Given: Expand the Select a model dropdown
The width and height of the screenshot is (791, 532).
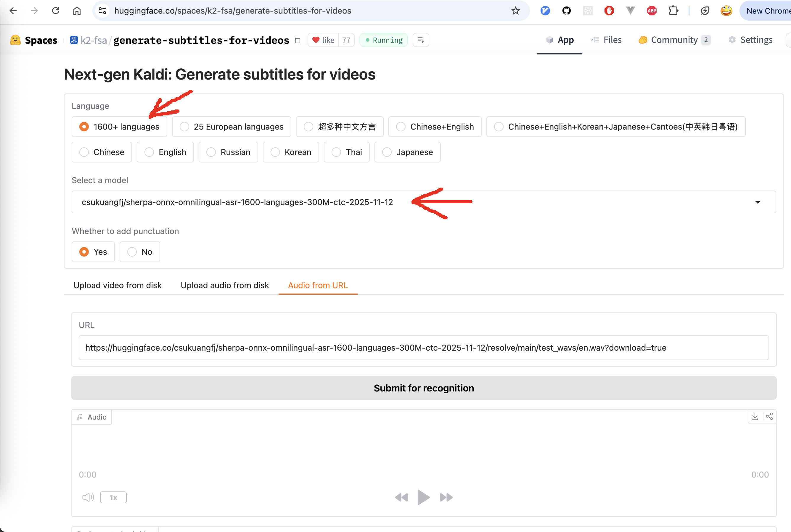Looking at the screenshot, I should pos(757,202).
